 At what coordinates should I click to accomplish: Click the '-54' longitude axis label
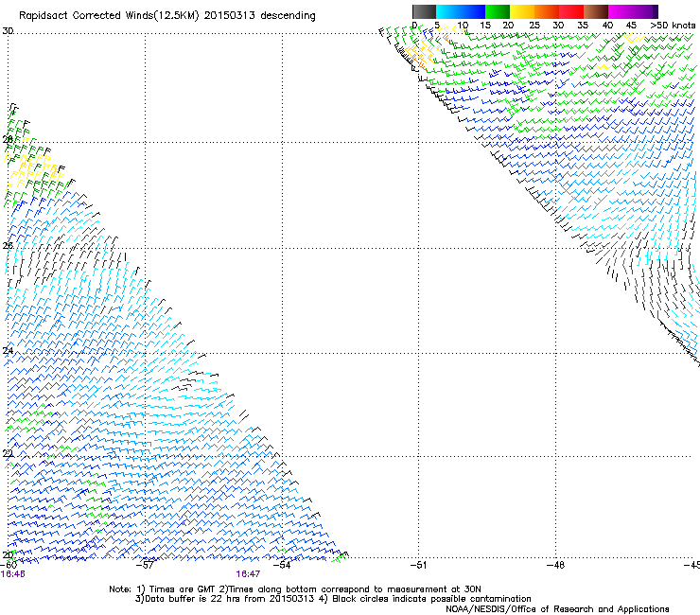[282, 565]
